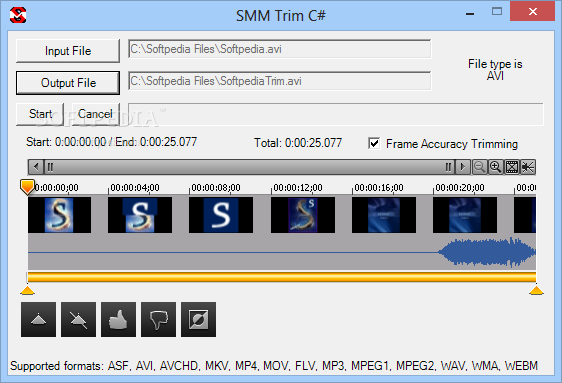Select the video thumbnail at 00:00:08;00
Viewport: 562px width, 383px height.
point(221,215)
